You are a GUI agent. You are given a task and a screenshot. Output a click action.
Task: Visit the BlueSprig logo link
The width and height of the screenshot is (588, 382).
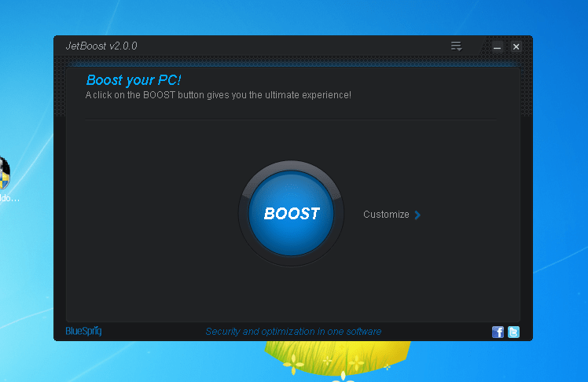pos(83,331)
